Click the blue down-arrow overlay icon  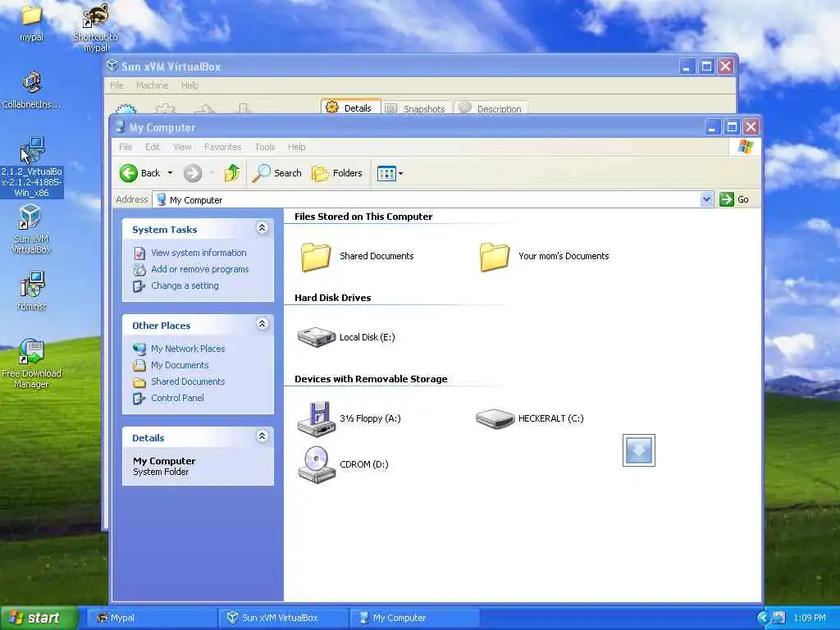(638, 450)
